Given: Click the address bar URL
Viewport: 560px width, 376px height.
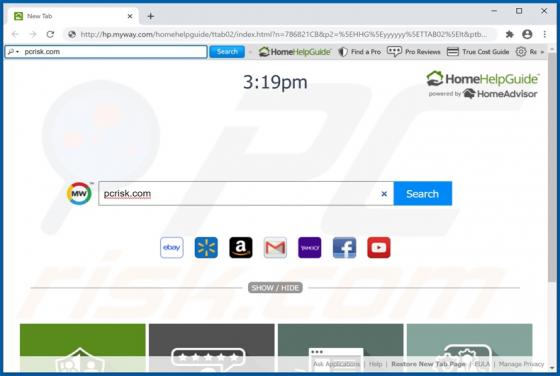Looking at the screenshot, I should click(284, 34).
